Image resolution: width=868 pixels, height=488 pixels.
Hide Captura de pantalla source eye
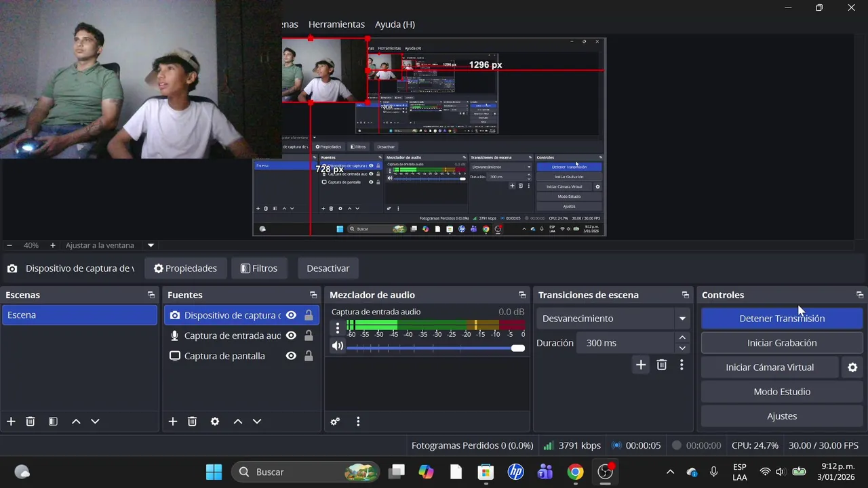click(x=291, y=356)
